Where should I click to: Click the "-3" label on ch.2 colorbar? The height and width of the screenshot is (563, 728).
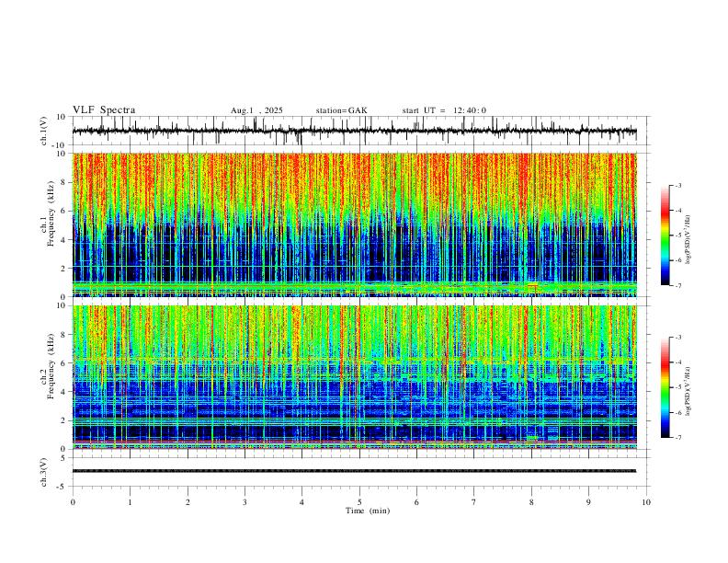(x=677, y=338)
